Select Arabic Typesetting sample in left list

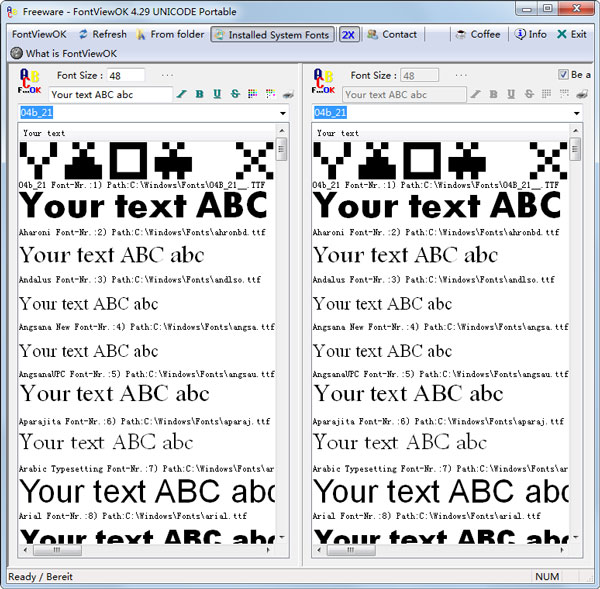coord(106,442)
